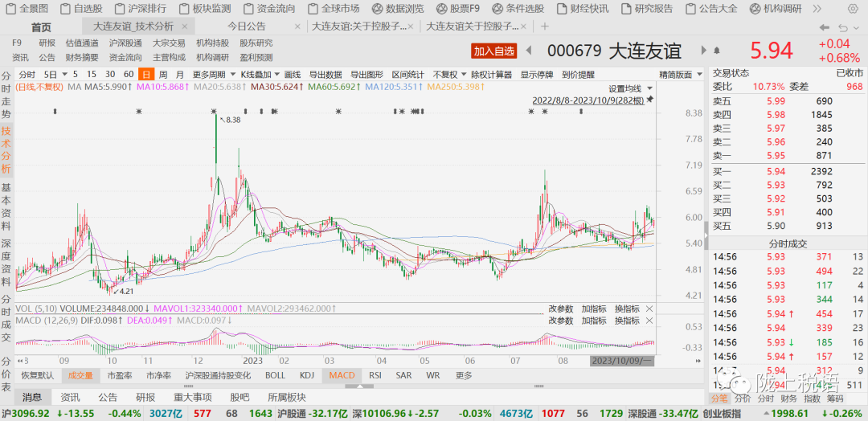Close the MACD indicator panel
Screen dimensions: 868x421
[649, 321]
